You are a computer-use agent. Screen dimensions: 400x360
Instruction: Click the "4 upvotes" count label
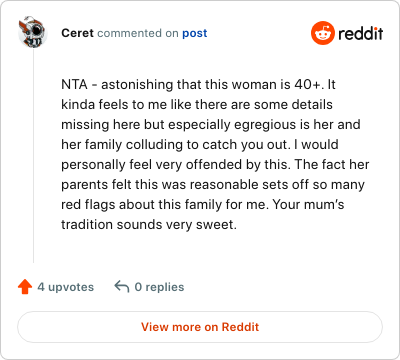(x=66, y=287)
